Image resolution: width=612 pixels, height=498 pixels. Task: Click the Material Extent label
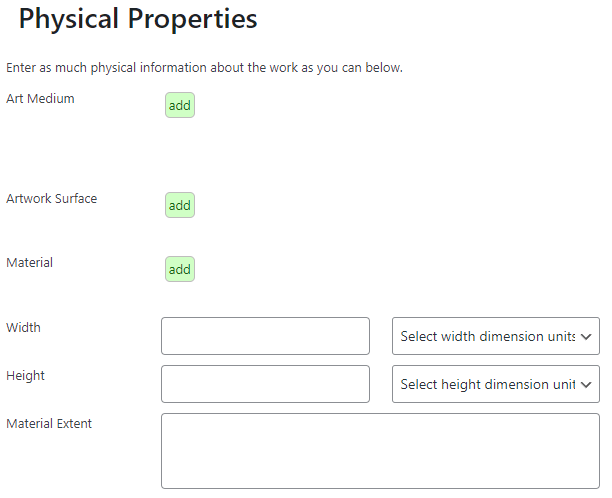(49, 423)
